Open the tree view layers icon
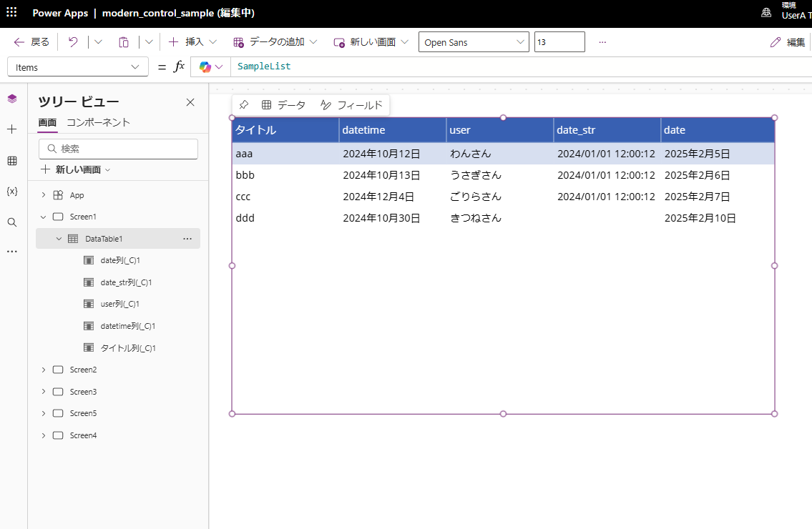 11,99
